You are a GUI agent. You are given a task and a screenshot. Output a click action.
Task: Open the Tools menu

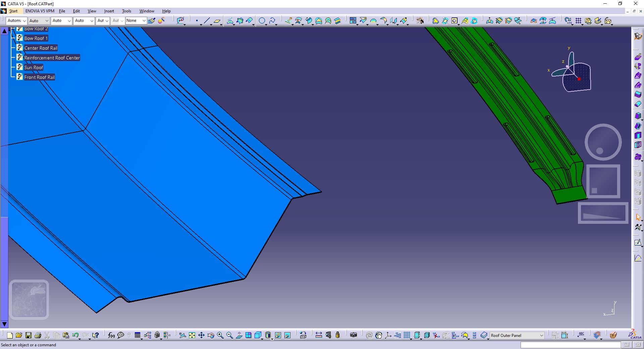click(126, 11)
